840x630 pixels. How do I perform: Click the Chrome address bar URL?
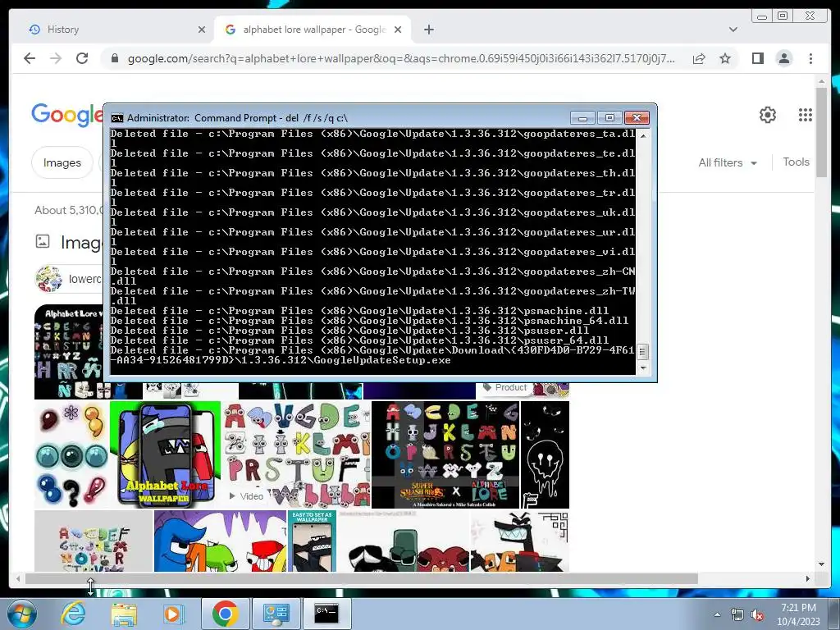pyautogui.click(x=400, y=58)
